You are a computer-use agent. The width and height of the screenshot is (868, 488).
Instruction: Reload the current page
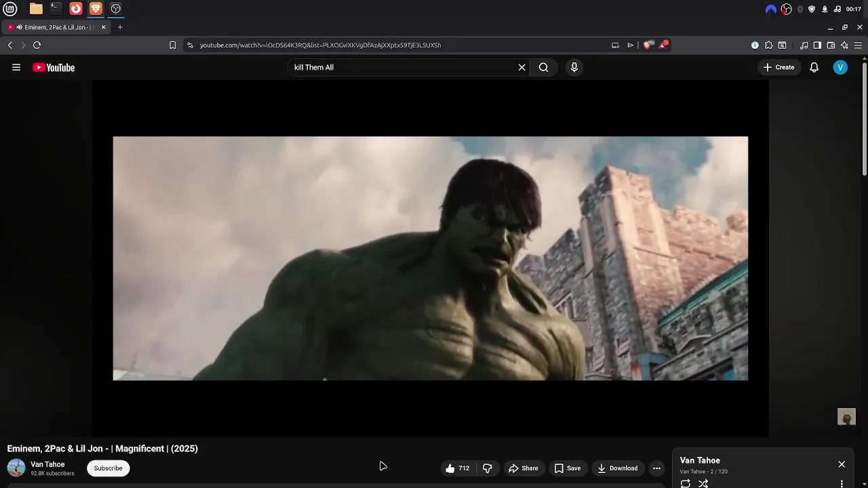pos(37,45)
